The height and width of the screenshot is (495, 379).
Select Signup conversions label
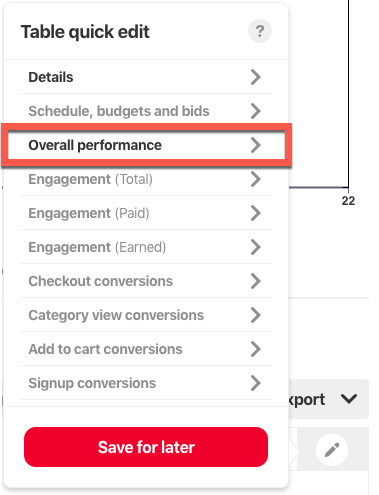click(92, 383)
